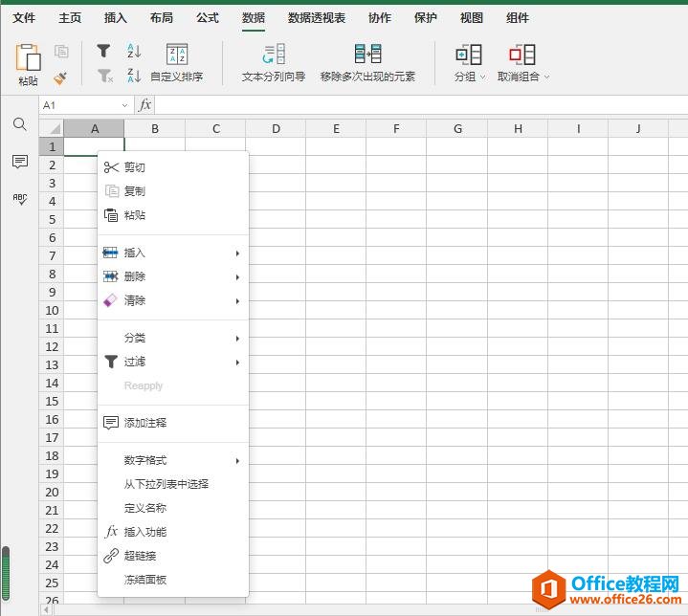Select column D header
The width and height of the screenshot is (688, 616).
(276, 128)
